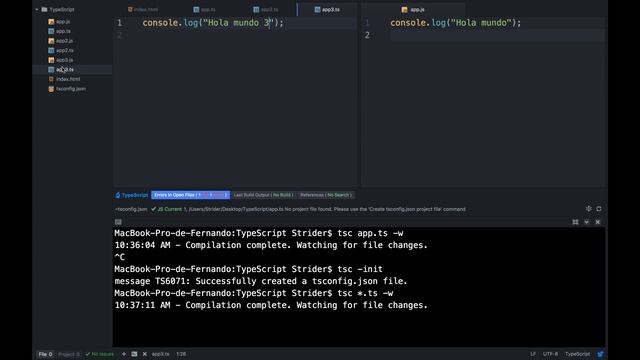The width and height of the screenshot is (640, 360).
Task: Click app3.ts file name in status bar
Action: click(160, 354)
